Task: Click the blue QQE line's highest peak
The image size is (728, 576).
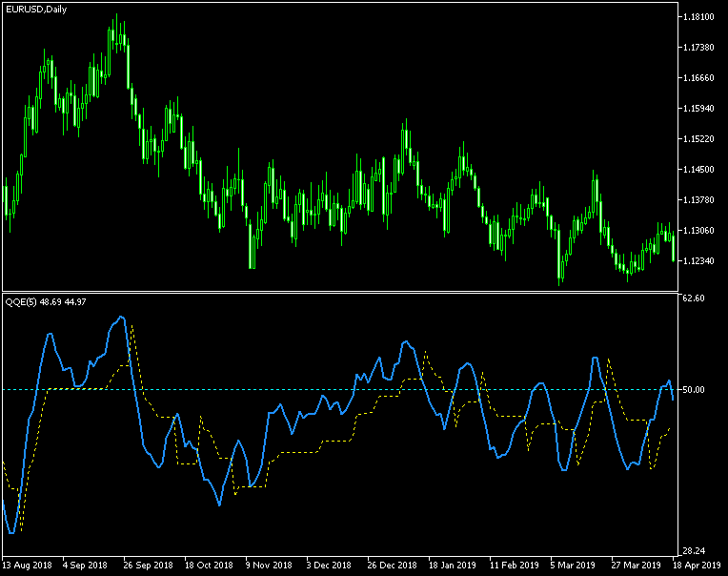Action: 121,318
